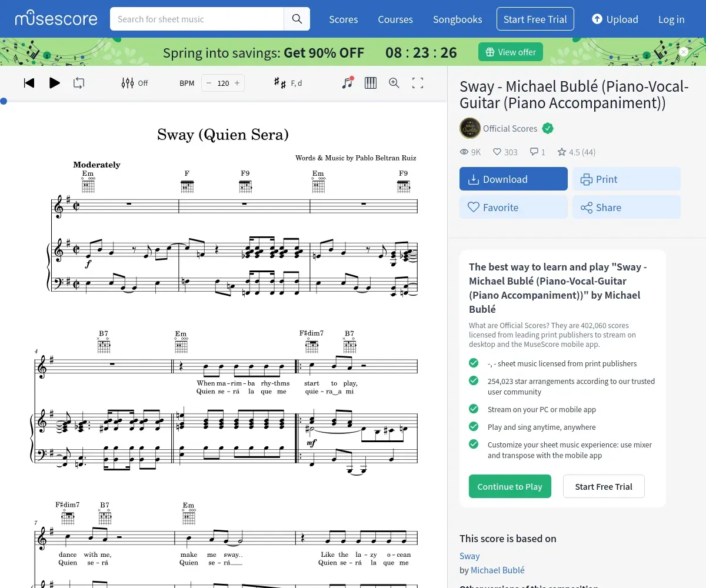Open the mixer control showing Off
This screenshot has width=706, height=588.
coord(135,83)
